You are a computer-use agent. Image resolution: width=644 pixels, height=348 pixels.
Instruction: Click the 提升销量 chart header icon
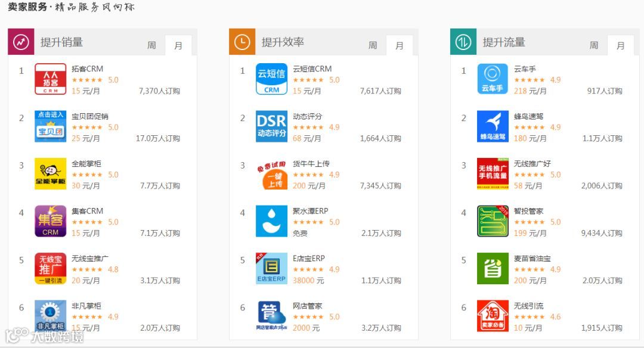pos(21,42)
